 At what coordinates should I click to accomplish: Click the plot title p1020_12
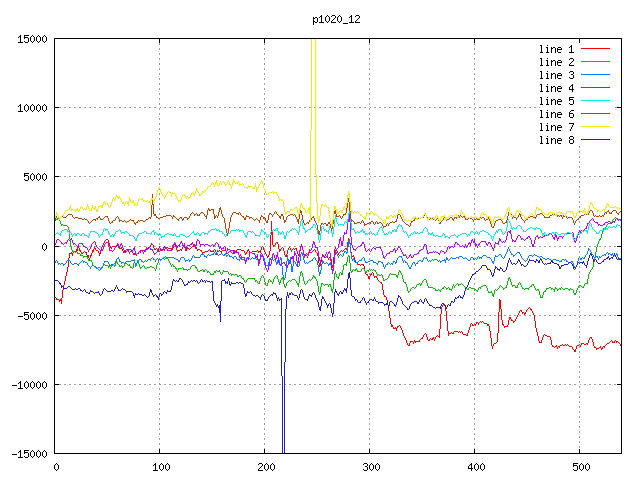tap(338, 19)
